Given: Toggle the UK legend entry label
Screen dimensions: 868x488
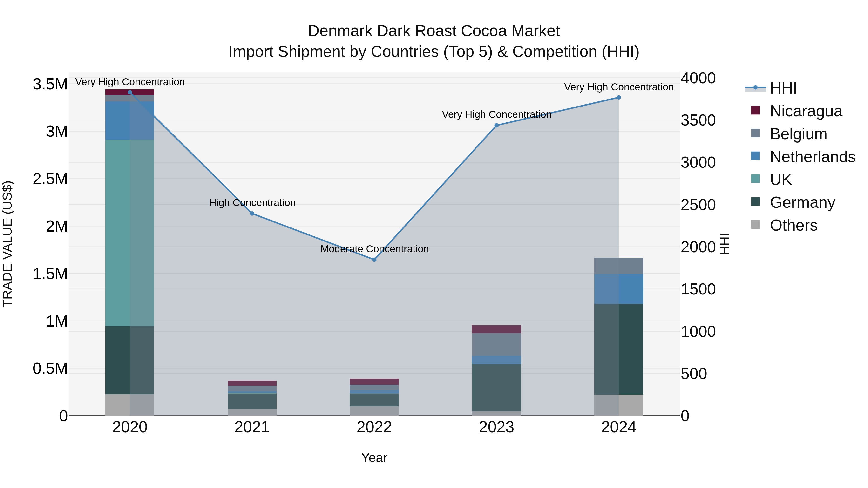Looking at the screenshot, I should (x=781, y=180).
